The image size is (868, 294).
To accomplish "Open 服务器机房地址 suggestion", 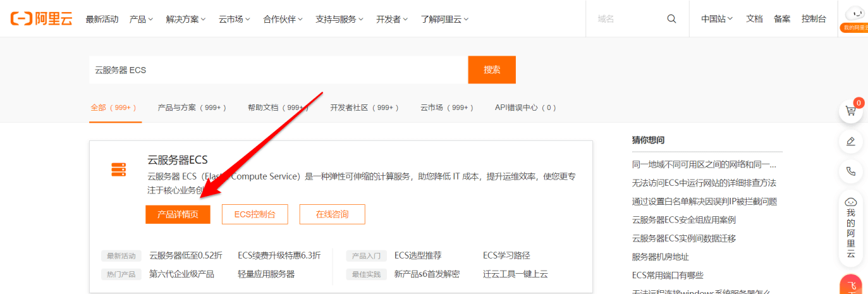I will [661, 257].
